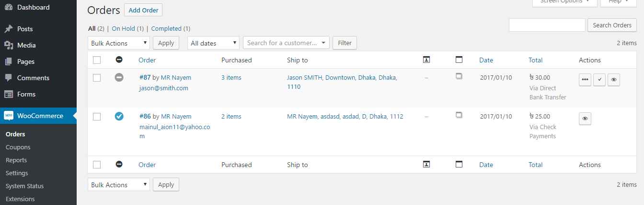View order #87 using the eye icon
Viewport: 644px width, 205px height.
(613, 80)
